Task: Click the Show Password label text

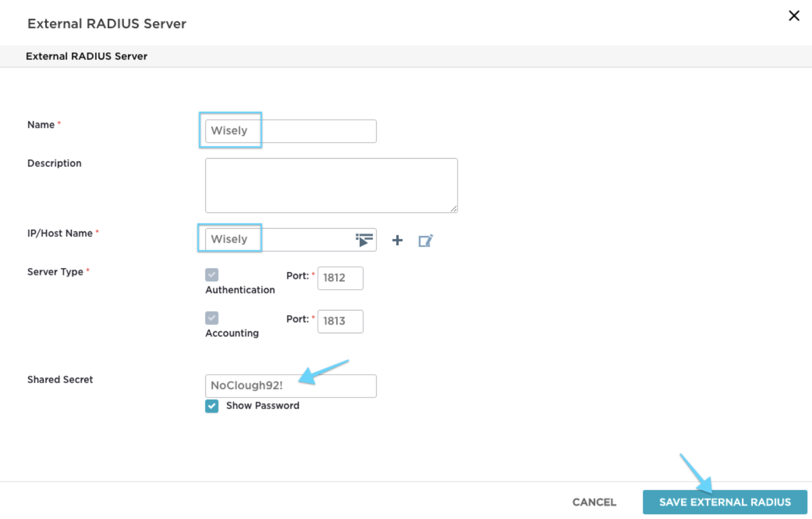Action: pyautogui.click(x=263, y=405)
